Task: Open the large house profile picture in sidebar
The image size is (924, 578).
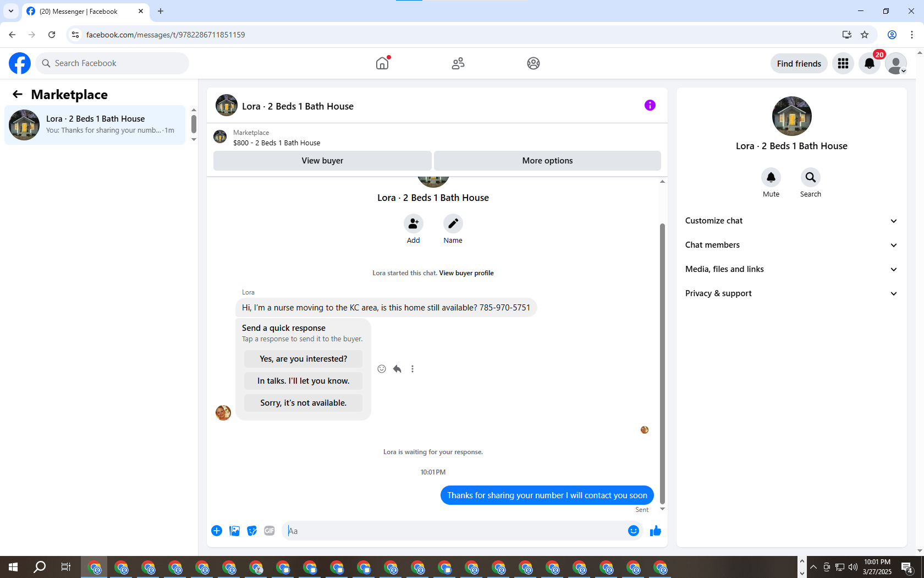Action: coord(792,116)
